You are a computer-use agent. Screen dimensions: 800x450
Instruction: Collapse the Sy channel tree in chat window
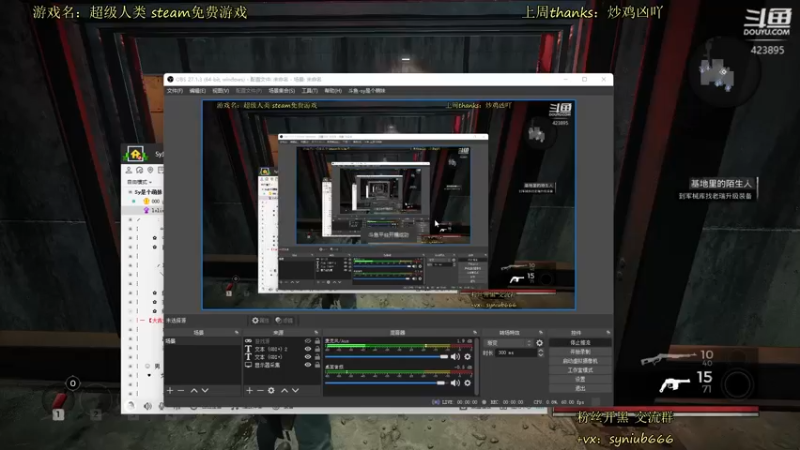(130, 192)
